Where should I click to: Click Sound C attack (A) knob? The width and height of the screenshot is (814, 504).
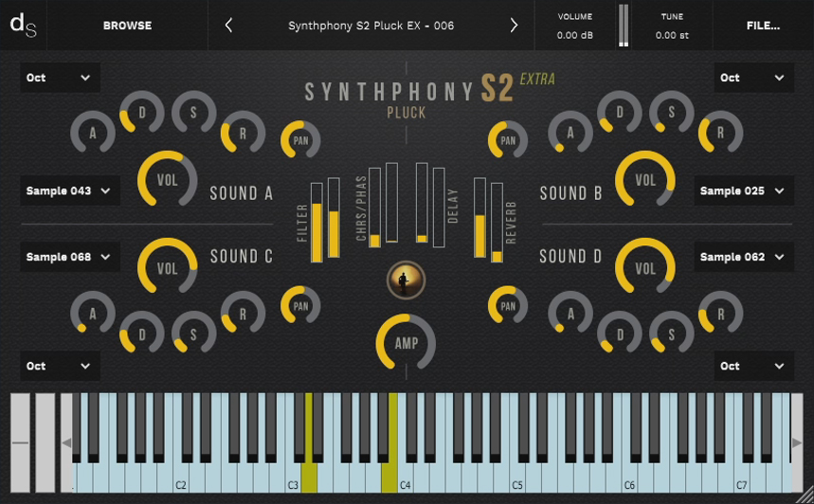[93, 313]
